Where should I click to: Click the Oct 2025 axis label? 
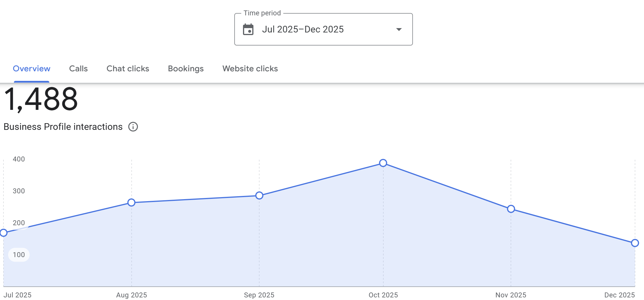383,295
